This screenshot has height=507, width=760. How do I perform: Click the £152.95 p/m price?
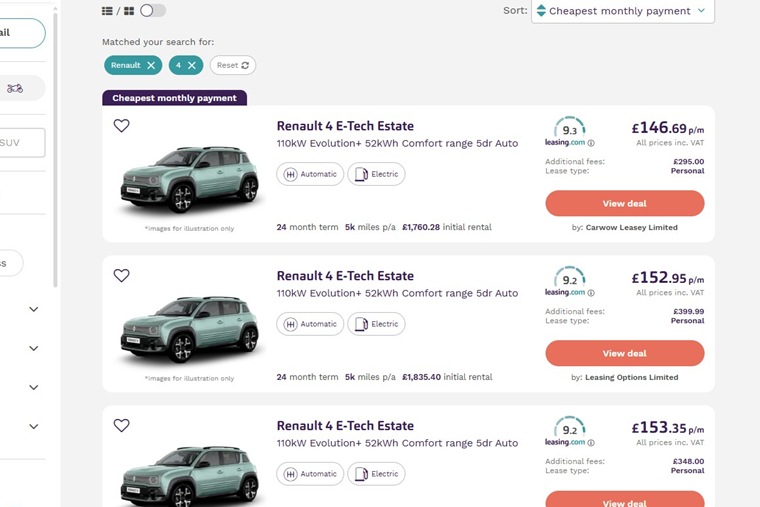[x=668, y=278]
